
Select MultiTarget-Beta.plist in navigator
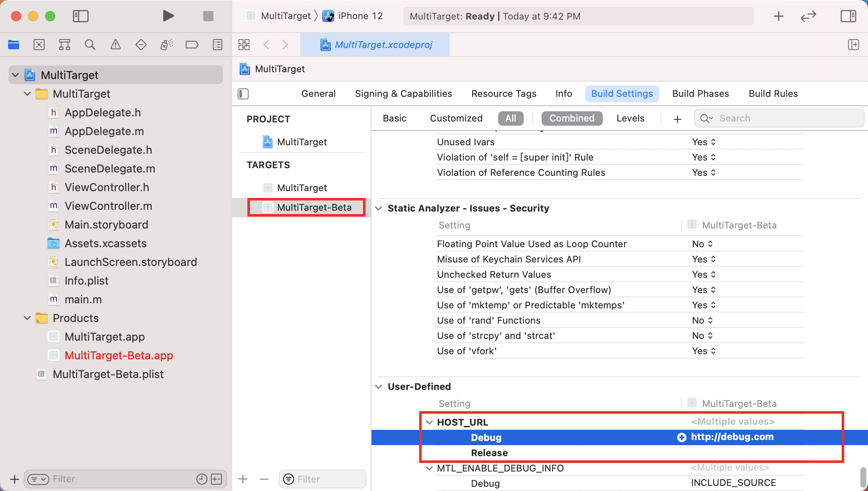pyautogui.click(x=108, y=374)
